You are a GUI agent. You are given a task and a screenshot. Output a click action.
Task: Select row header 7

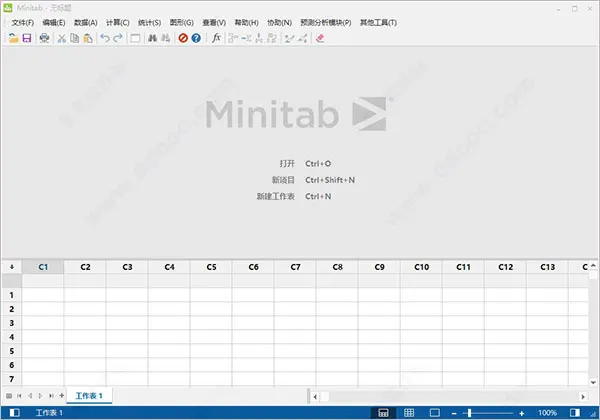12,379
